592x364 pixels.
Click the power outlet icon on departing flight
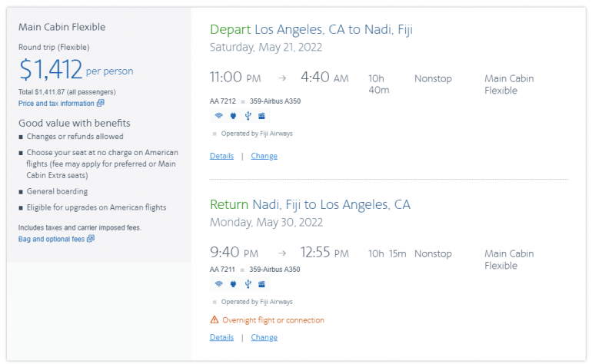[233, 116]
